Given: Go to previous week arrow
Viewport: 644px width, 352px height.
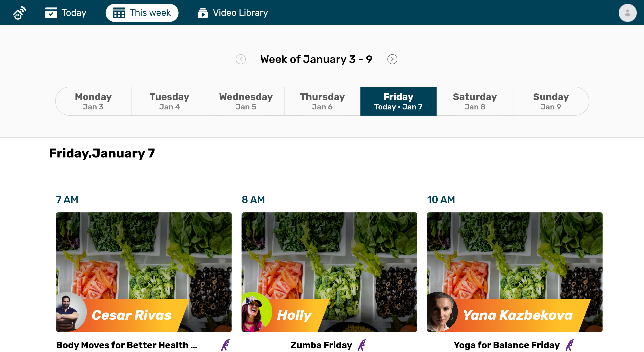Looking at the screenshot, I should pyautogui.click(x=241, y=59).
